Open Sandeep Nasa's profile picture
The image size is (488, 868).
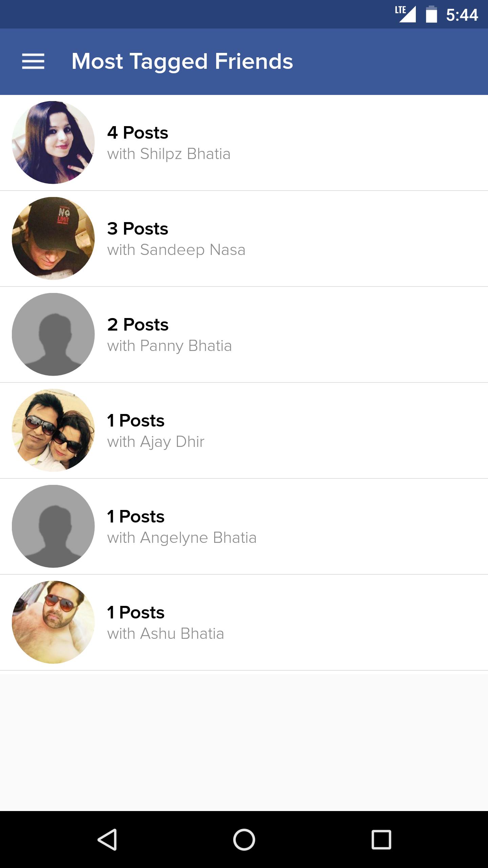pos(53,238)
